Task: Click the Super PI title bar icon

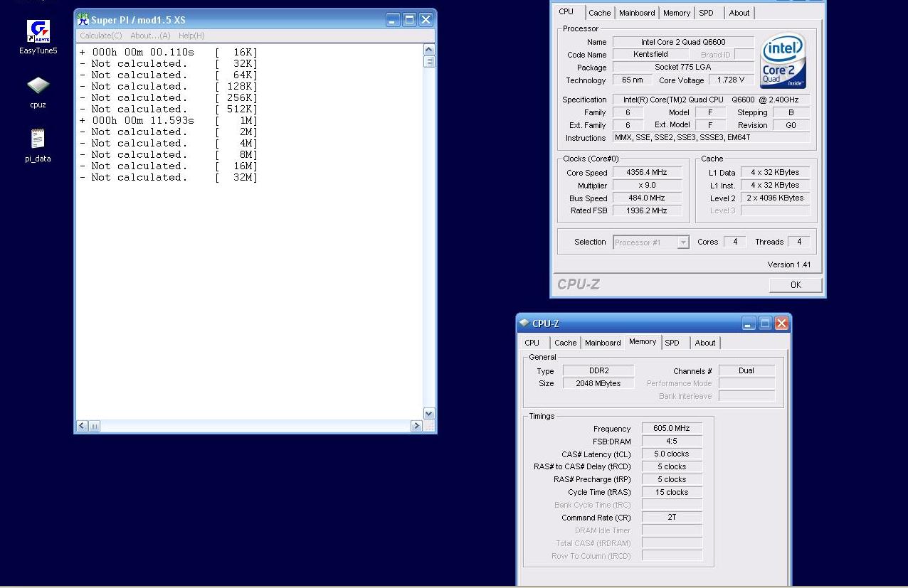Action: tap(83, 20)
